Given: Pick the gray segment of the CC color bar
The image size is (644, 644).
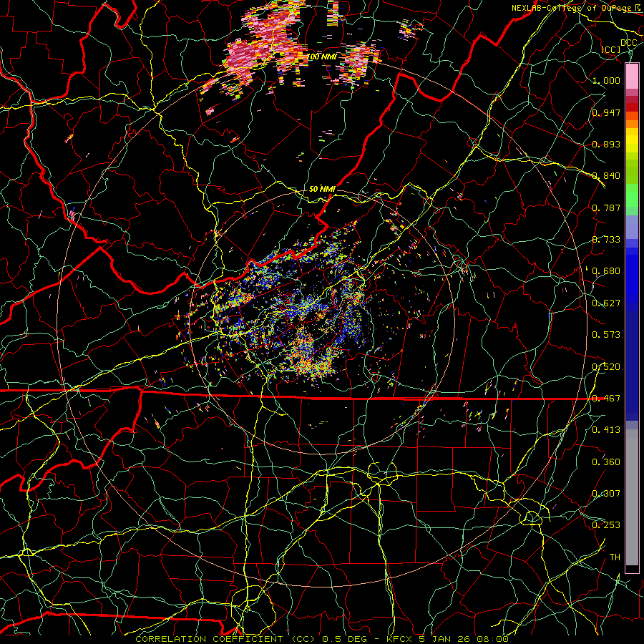Looking at the screenshot, I should pyautogui.click(x=632, y=497).
